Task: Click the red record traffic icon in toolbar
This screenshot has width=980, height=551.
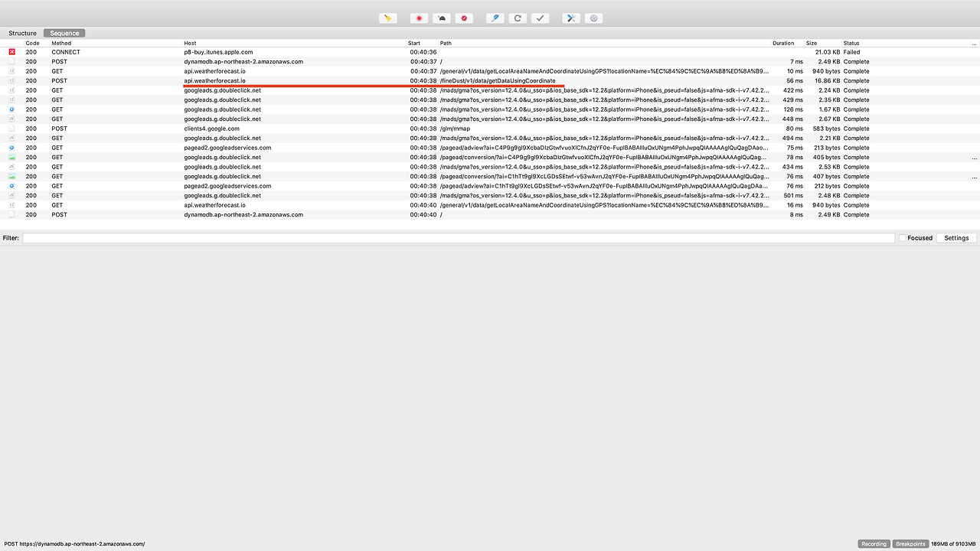Action: pyautogui.click(x=418, y=18)
